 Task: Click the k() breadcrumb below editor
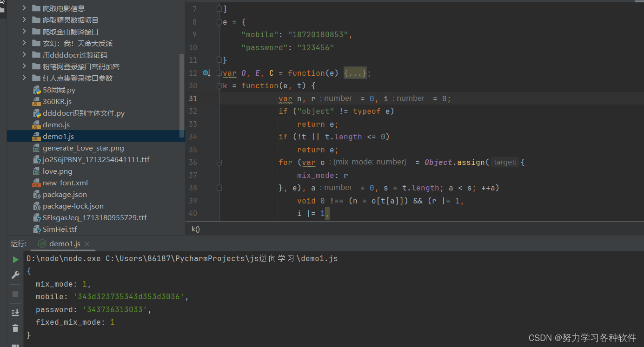(x=196, y=229)
